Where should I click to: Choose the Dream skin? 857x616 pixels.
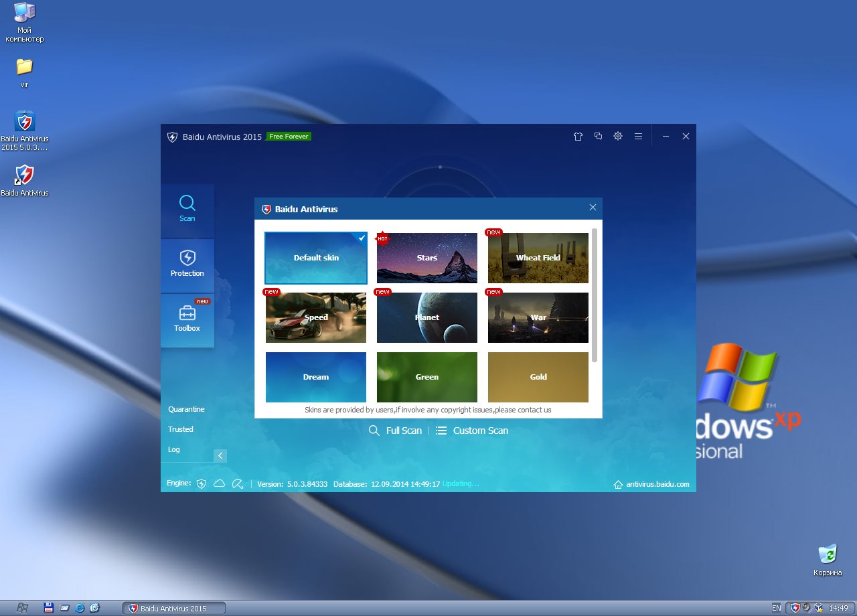316,377
